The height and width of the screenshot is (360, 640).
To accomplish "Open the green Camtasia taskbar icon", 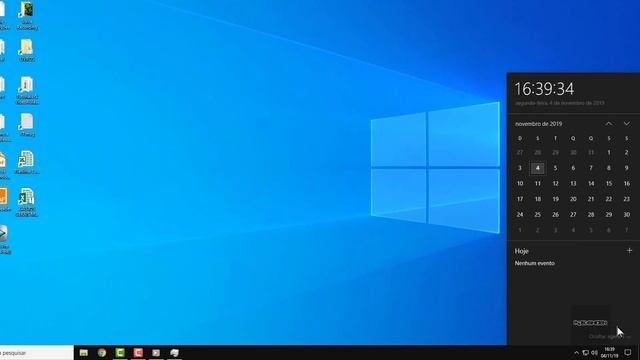I will (x=120, y=353).
